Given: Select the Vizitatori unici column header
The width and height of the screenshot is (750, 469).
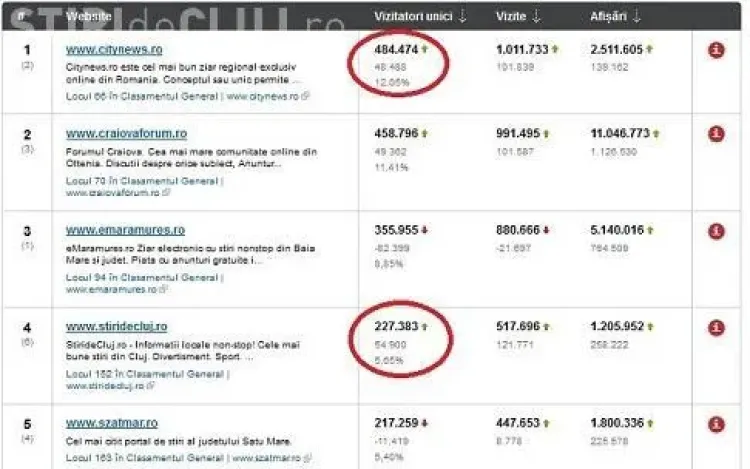Looking at the screenshot, I should pos(411,17).
